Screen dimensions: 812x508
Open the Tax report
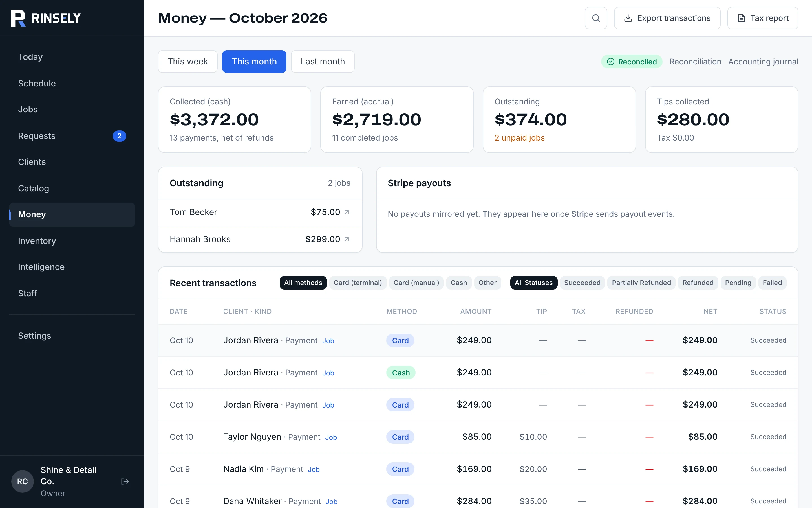click(x=763, y=18)
